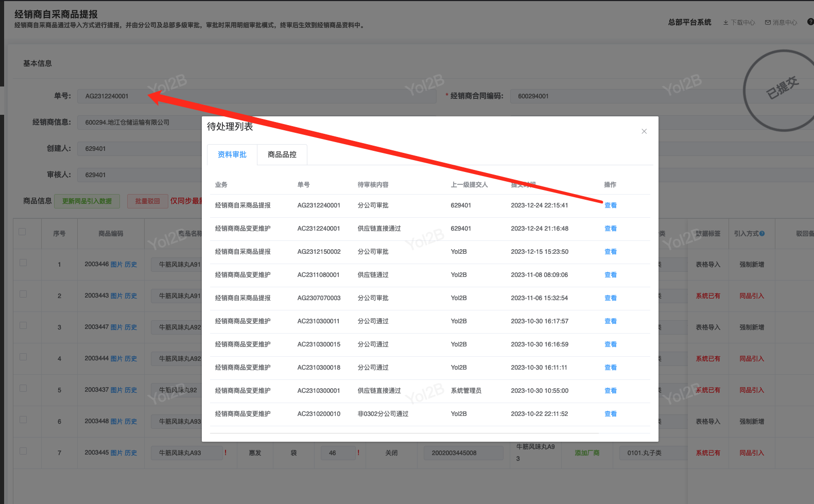Image resolution: width=814 pixels, height=504 pixels.
Task: Click the red warning mark after 牛筋风味丸A93
Action: [x=226, y=453]
